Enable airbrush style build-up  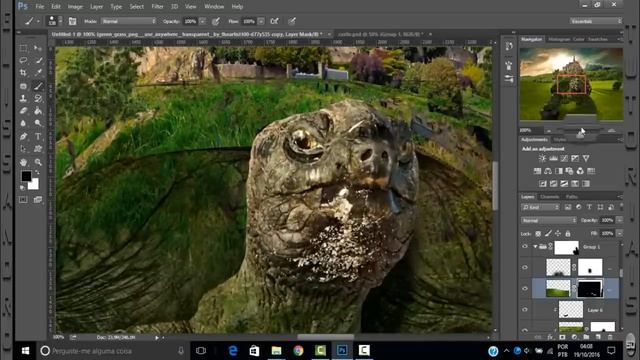[x=275, y=21]
